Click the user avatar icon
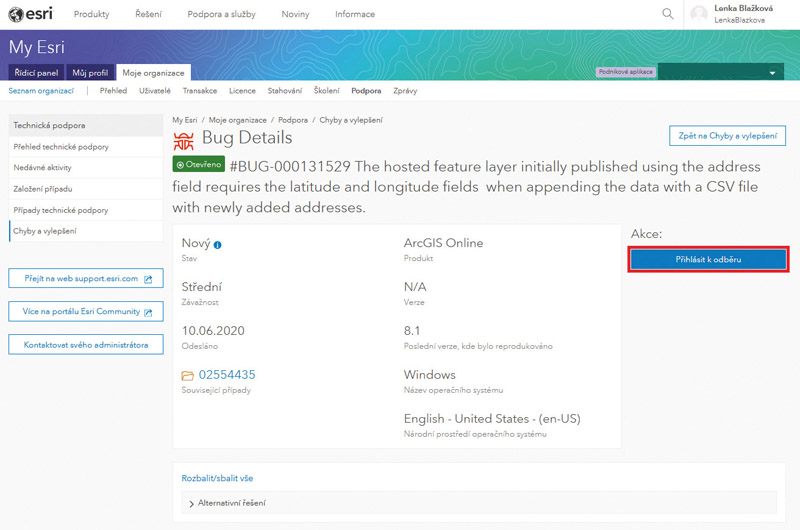The image size is (800, 530). pos(698,14)
